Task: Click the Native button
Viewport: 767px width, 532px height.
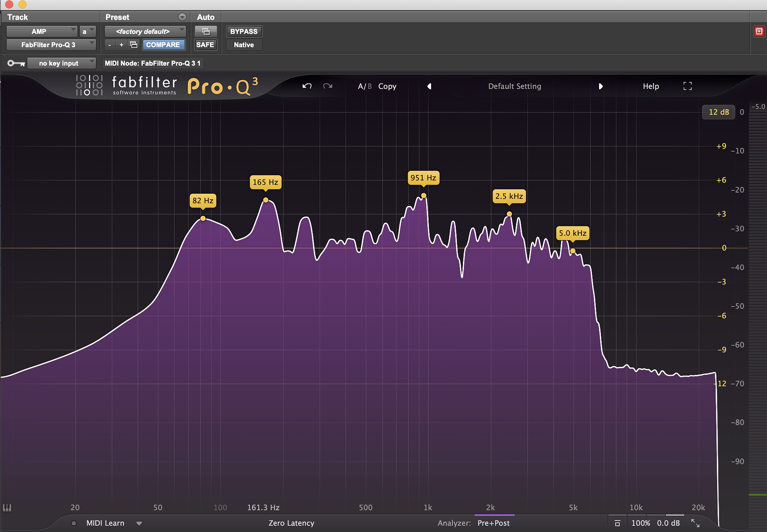Action: pos(244,45)
